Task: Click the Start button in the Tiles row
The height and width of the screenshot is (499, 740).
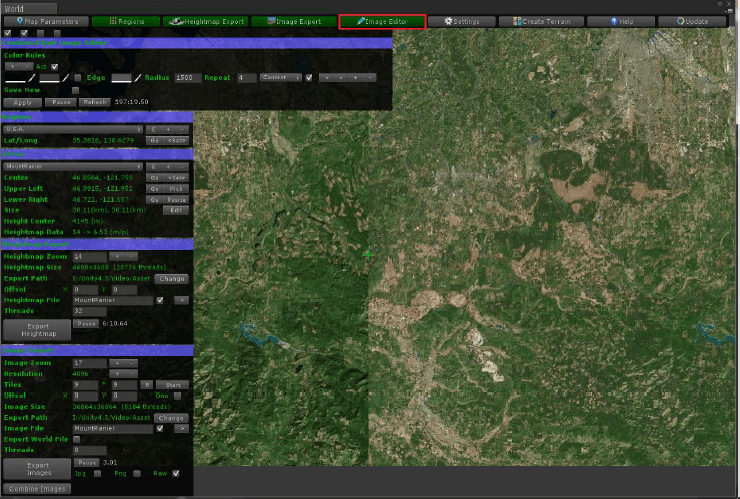Action: click(172, 385)
